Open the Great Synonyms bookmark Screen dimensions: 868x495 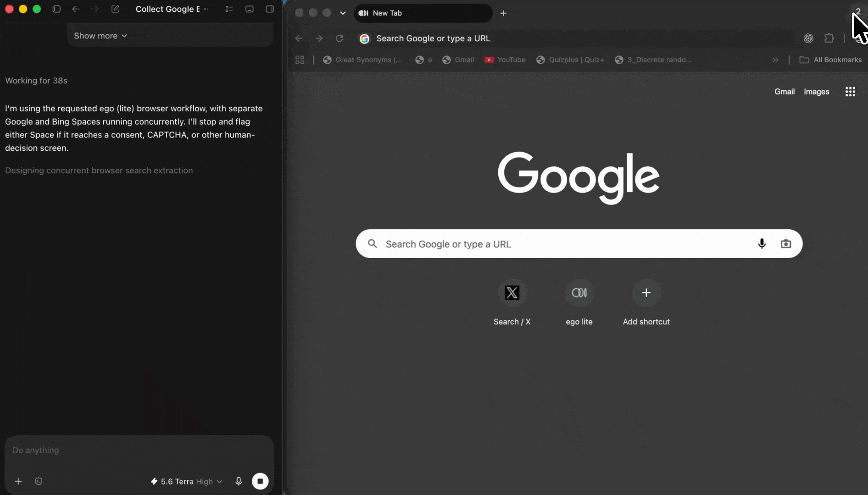362,60
